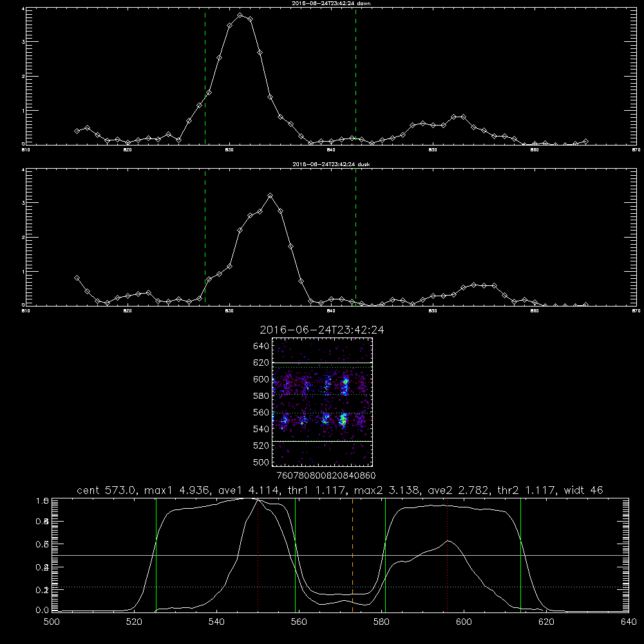
Task: Click the 'cent 573.0' value
Action: coord(107,490)
